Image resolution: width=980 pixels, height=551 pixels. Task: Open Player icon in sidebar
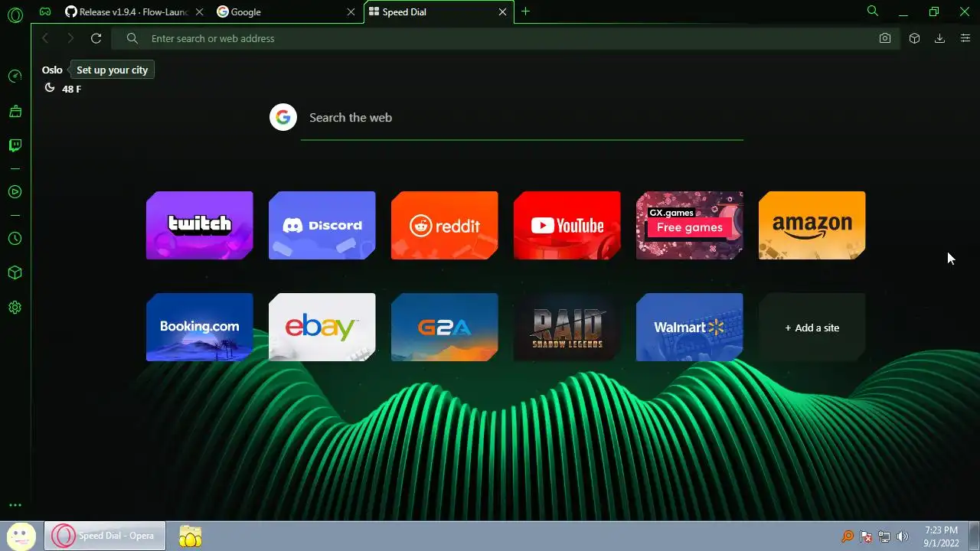click(15, 192)
